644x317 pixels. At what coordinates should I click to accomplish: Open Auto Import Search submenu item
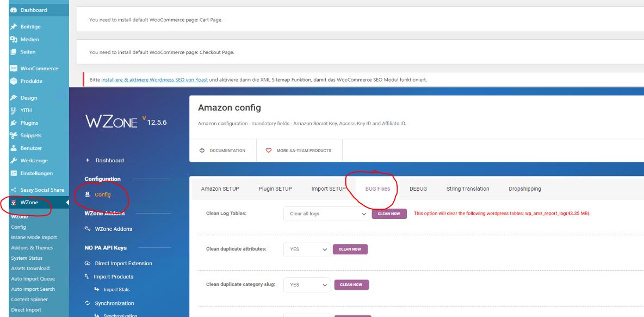pos(33,289)
